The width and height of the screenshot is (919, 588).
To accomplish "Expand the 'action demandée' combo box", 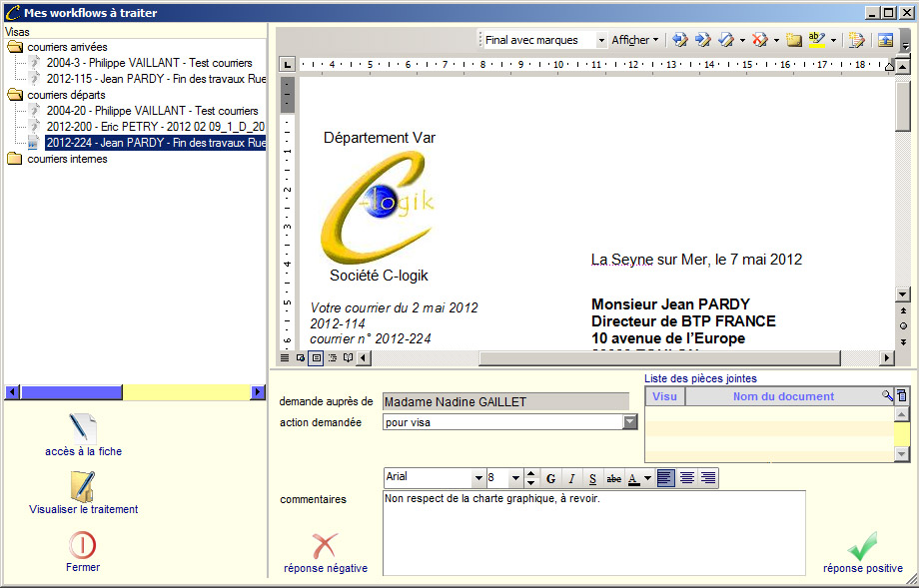I will 629,422.
